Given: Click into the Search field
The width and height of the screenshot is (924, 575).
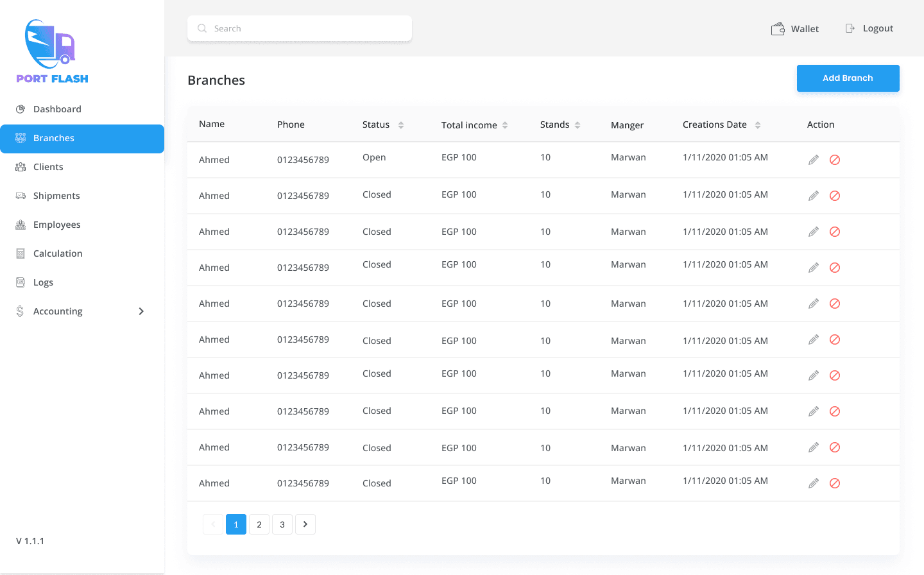Looking at the screenshot, I should (x=308, y=28).
